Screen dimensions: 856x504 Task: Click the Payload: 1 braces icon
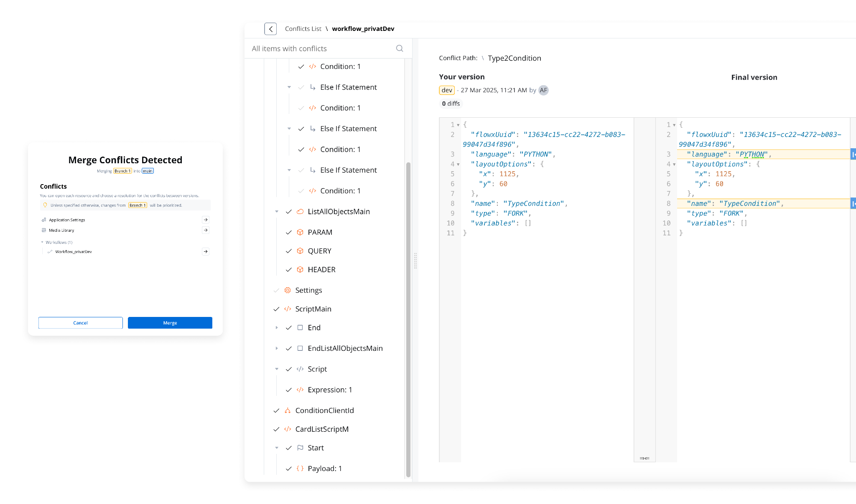(300, 469)
